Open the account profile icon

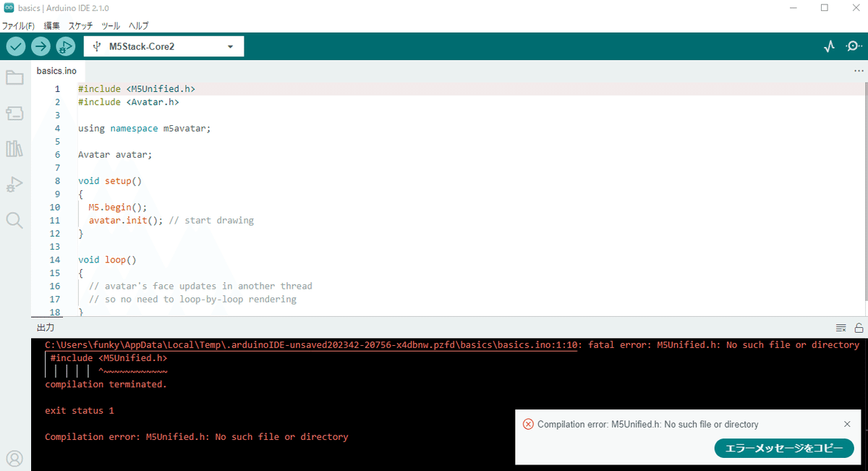[x=14, y=458]
